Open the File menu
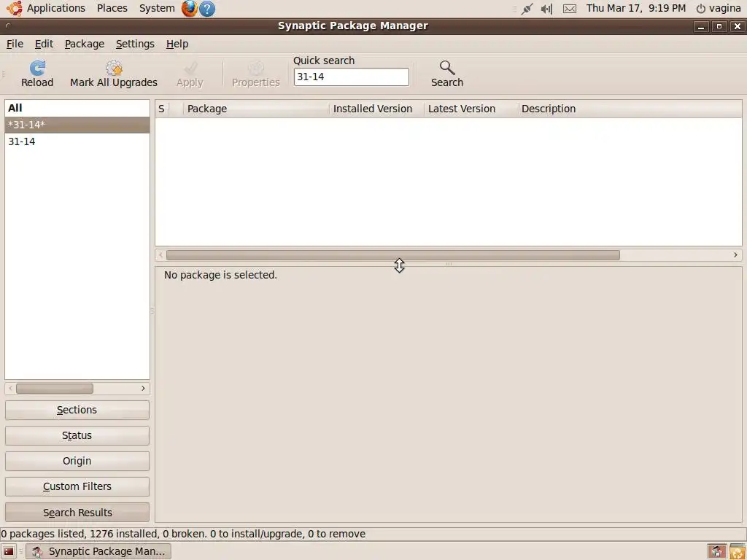The height and width of the screenshot is (560, 747). [x=15, y=44]
